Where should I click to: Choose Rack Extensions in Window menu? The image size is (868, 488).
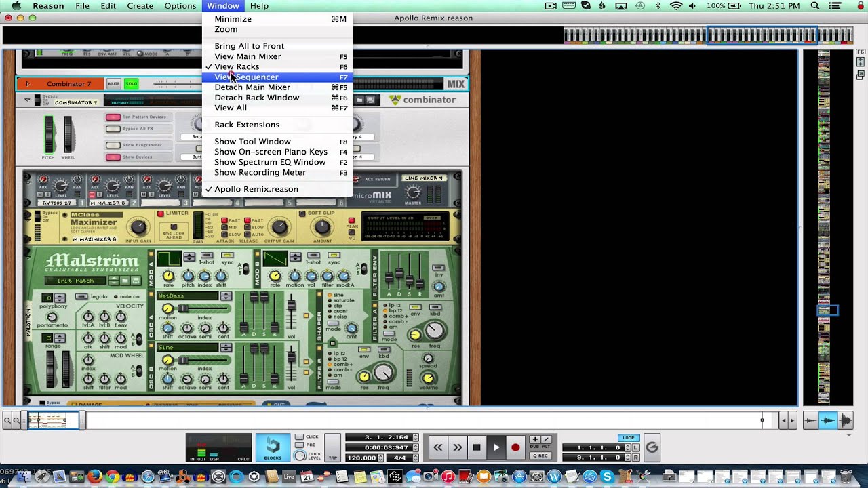277,125
